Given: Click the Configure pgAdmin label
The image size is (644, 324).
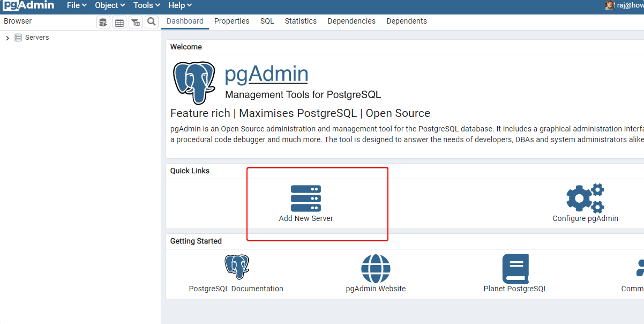Looking at the screenshot, I should point(585,219).
